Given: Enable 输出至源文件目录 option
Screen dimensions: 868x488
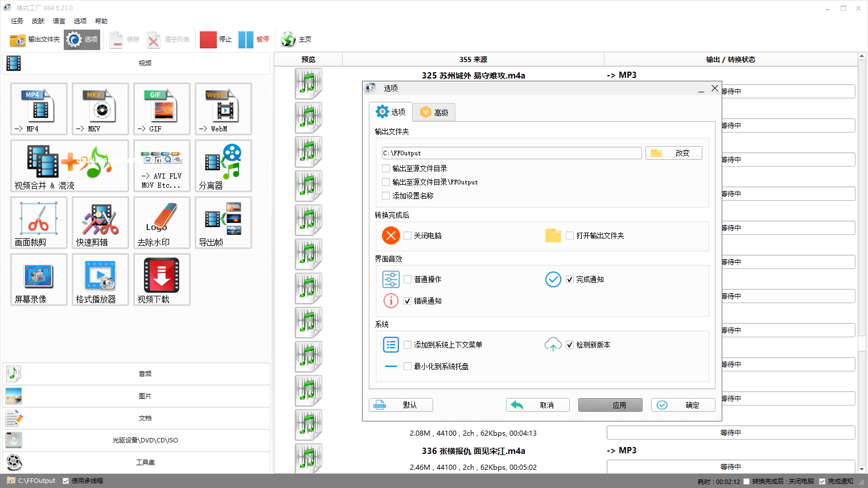Looking at the screenshot, I should click(386, 168).
